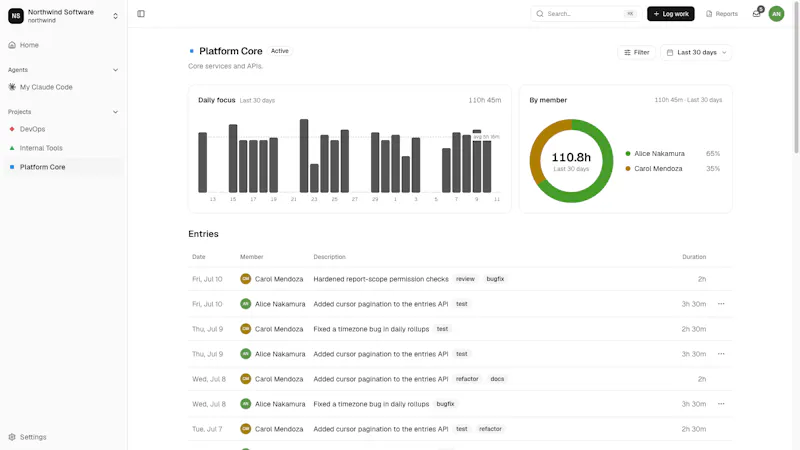Click the Date column header
800x450 pixels.
pos(198,257)
